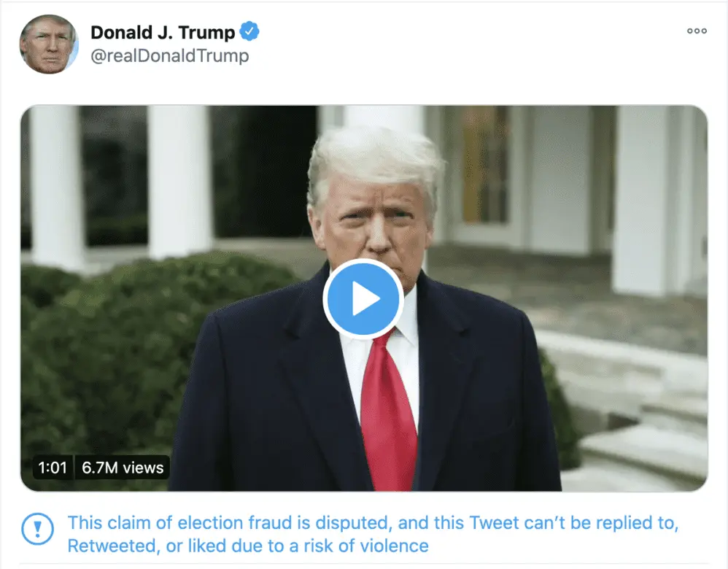The image size is (728, 569).
Task: Click the circular profile avatar photo
Action: (49, 44)
